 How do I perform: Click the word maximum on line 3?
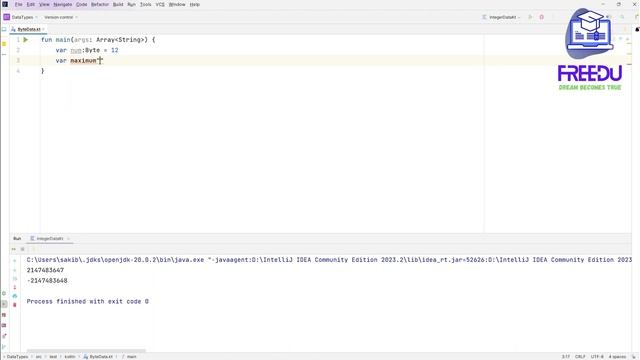click(x=83, y=60)
